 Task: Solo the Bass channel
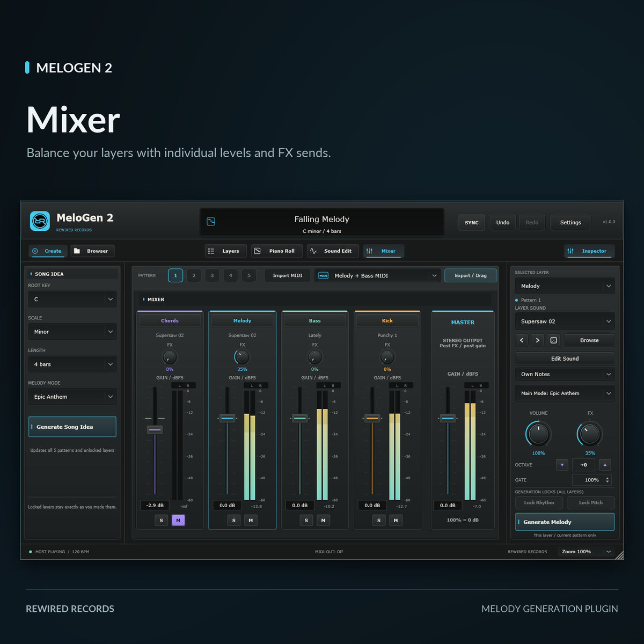point(306,520)
